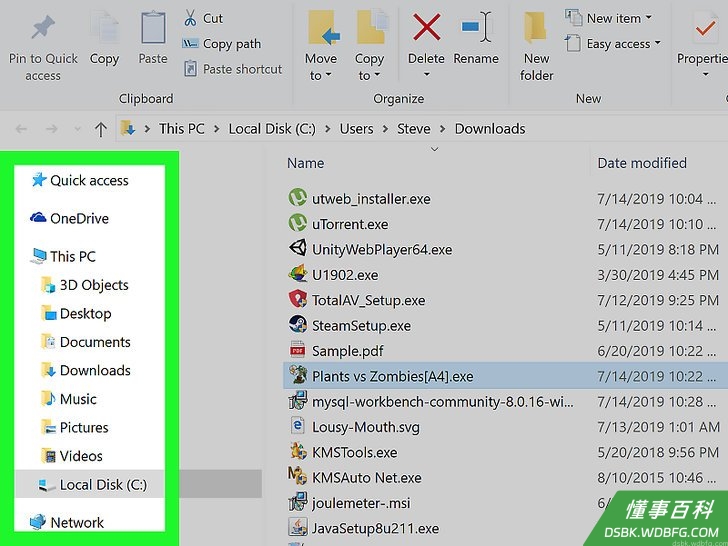Expand chevron after This PC in path
Image resolution: width=728 pixels, height=546 pixels.
[216, 129]
